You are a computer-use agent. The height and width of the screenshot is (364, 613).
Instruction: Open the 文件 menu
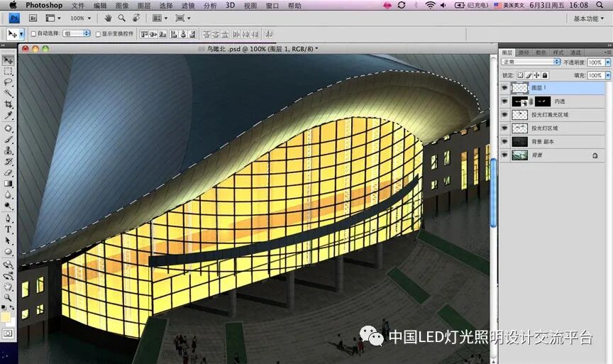[x=78, y=6]
